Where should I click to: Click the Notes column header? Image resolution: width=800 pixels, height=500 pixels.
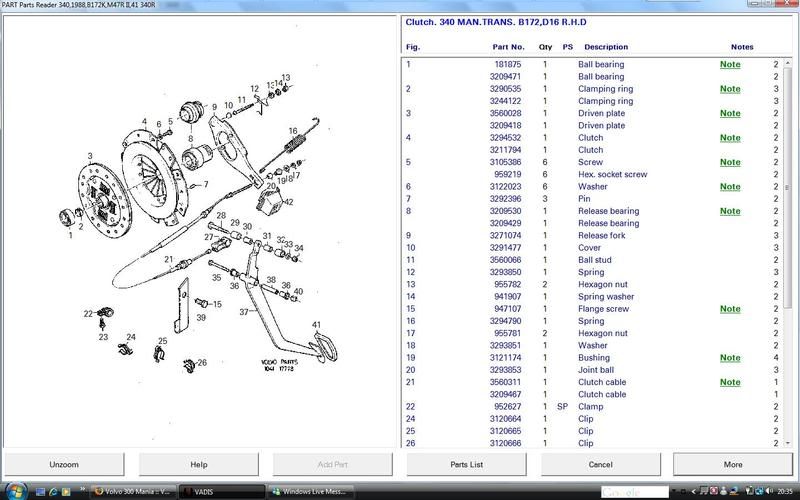point(742,47)
